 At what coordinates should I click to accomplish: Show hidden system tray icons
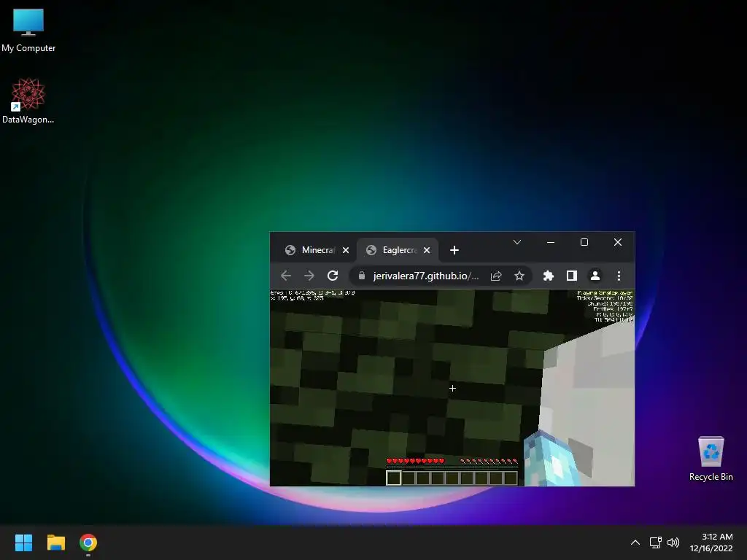(635, 542)
